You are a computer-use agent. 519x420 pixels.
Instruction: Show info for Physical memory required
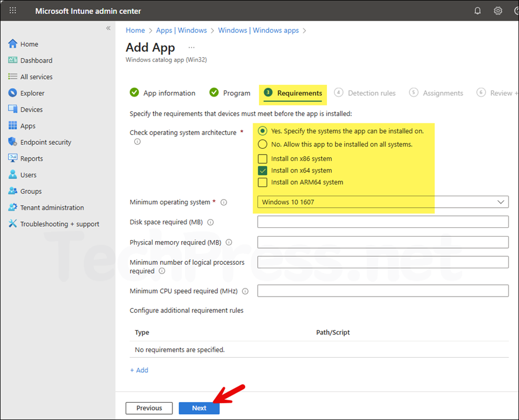click(229, 242)
